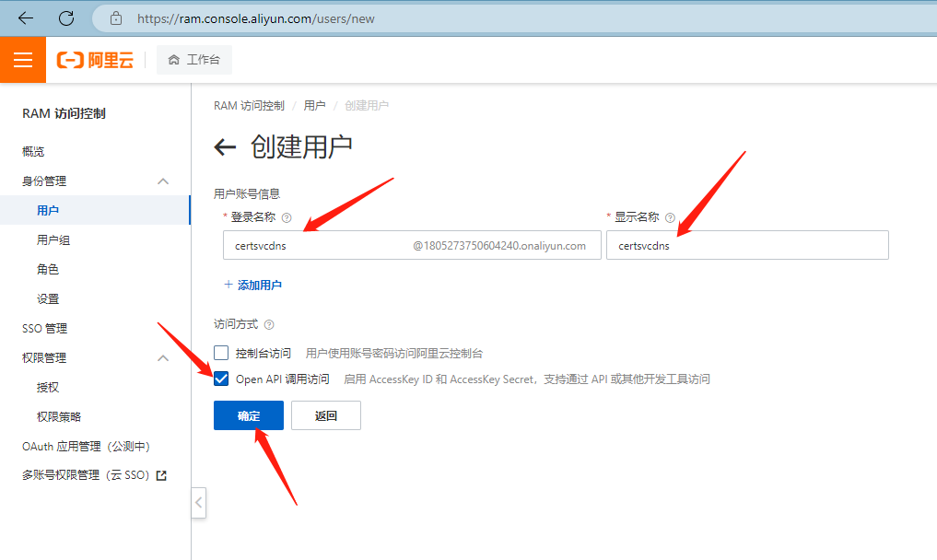Image resolution: width=937 pixels, height=560 pixels.
Task: Open the 工作台 button in header
Action: click(194, 60)
